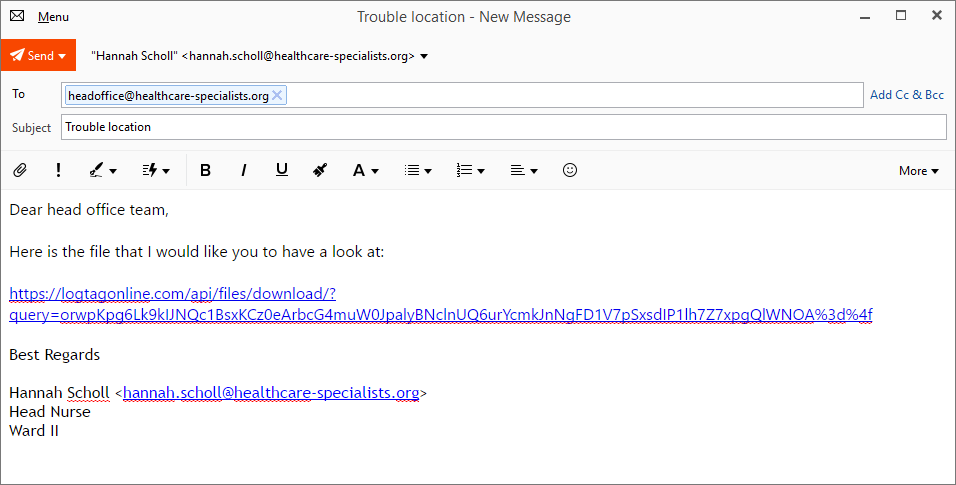Open the sender address Hannah Scholl dropdown
This screenshot has height=485, width=956.
424,57
